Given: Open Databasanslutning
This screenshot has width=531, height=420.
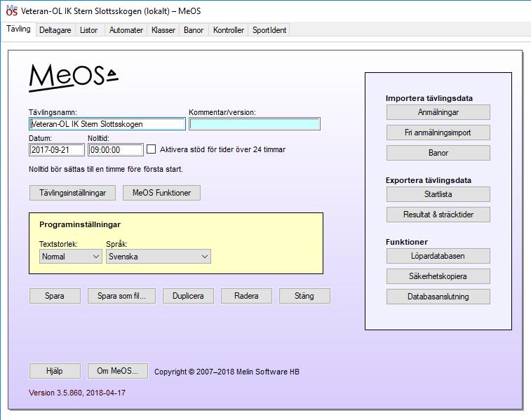Looking at the screenshot, I should (x=438, y=297).
